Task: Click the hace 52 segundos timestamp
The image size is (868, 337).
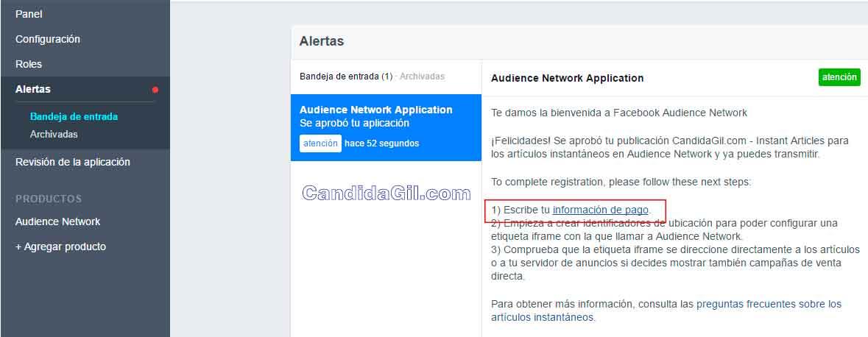Action: 381,143
